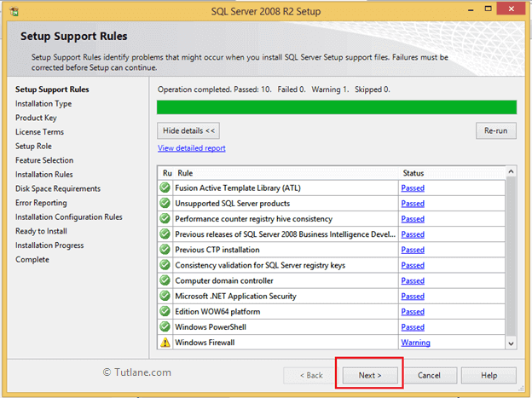Select Installation Type step in sidebar

point(43,104)
